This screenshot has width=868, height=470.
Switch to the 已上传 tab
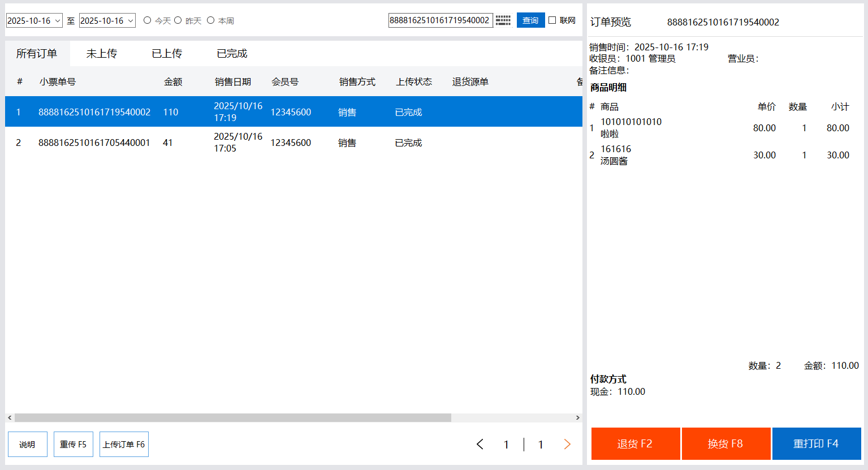[167, 54]
